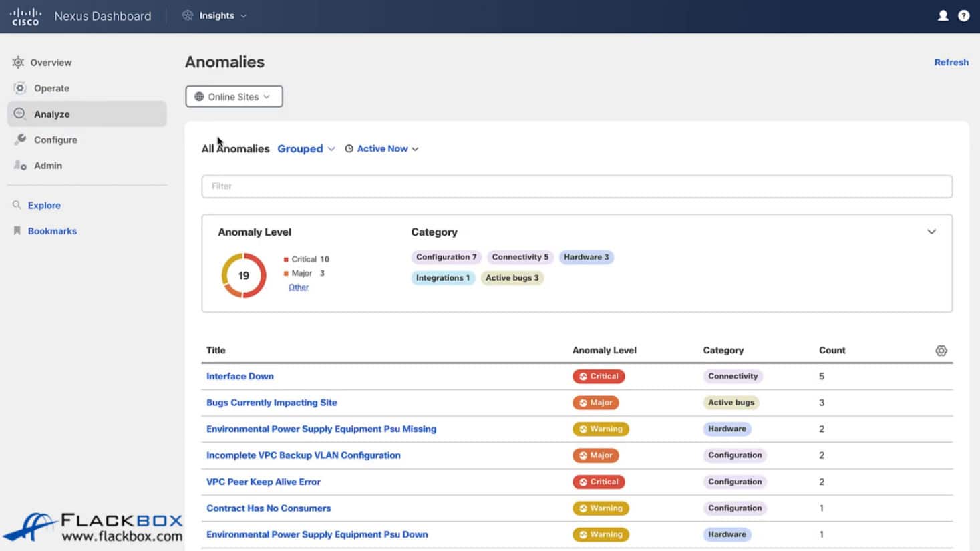Toggle the Configuration 7 category filter
Image resolution: width=980 pixels, height=551 pixels.
[x=446, y=257]
